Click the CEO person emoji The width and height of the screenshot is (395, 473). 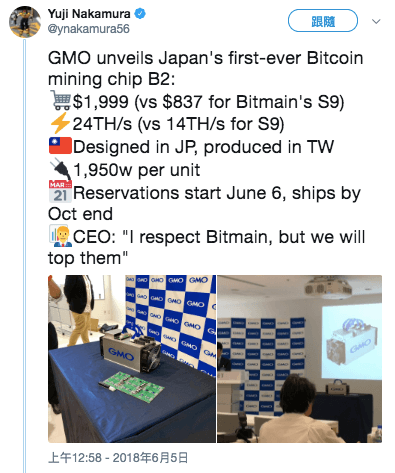60,236
